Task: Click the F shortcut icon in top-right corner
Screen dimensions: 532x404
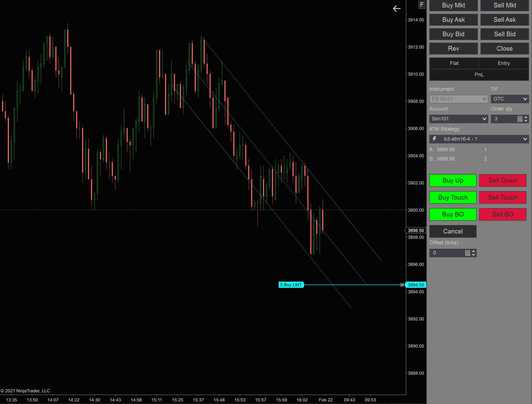Action: point(421,5)
